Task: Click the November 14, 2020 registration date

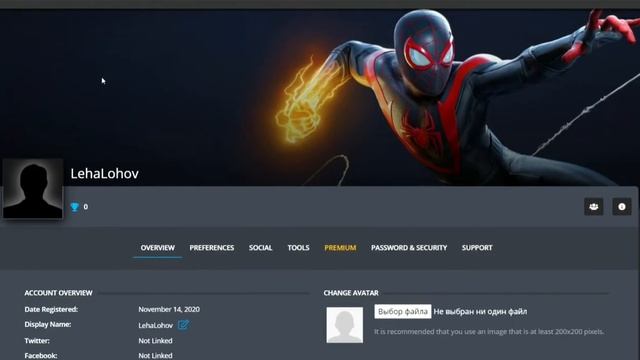Action: pyautogui.click(x=169, y=309)
